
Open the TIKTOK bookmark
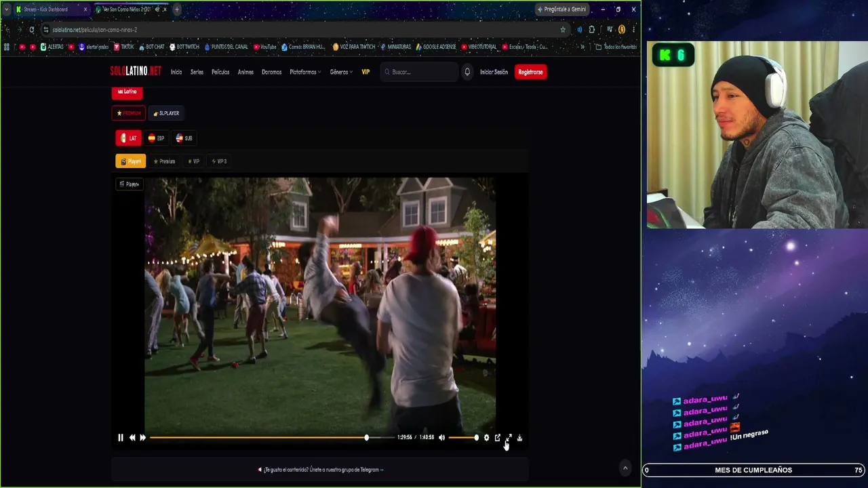(123, 47)
